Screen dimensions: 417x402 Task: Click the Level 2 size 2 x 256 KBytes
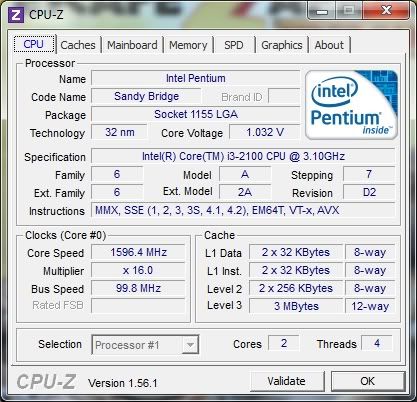tap(296, 288)
